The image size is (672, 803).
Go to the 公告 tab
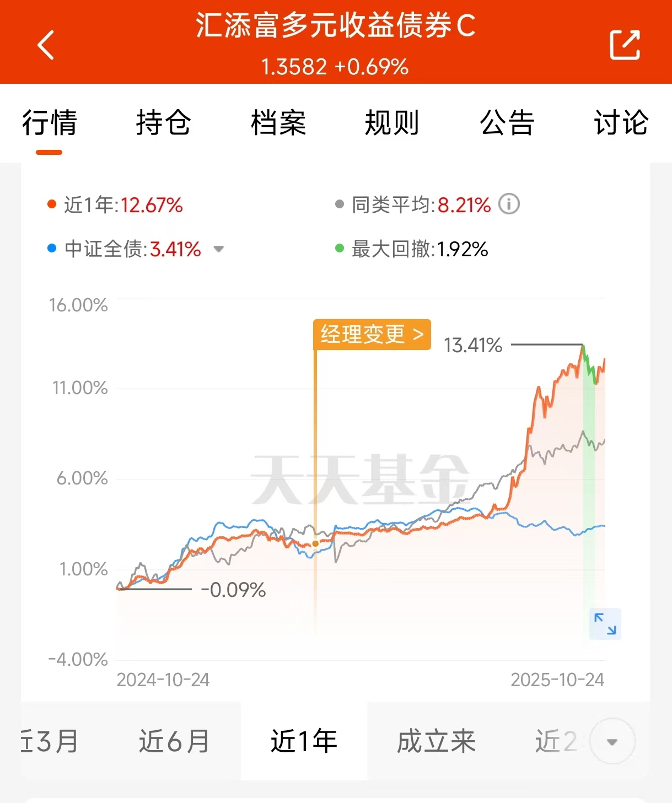pos(507,122)
